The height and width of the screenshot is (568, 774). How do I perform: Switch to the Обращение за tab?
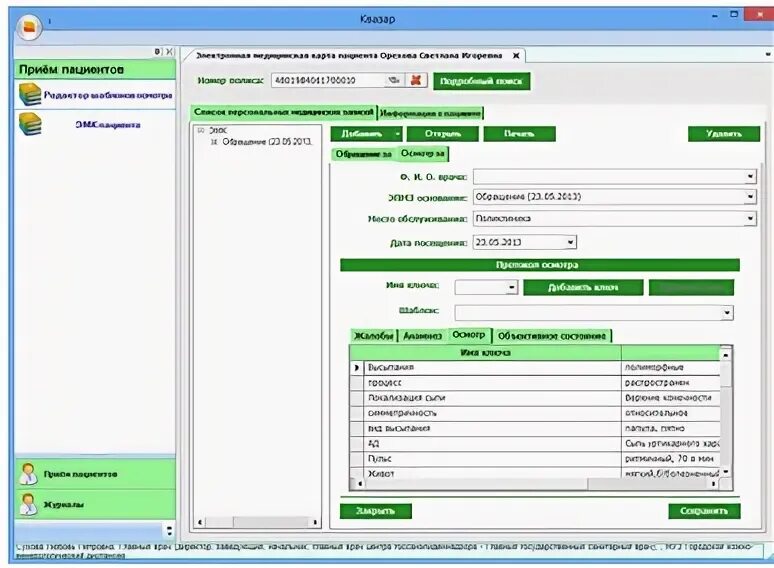[364, 154]
